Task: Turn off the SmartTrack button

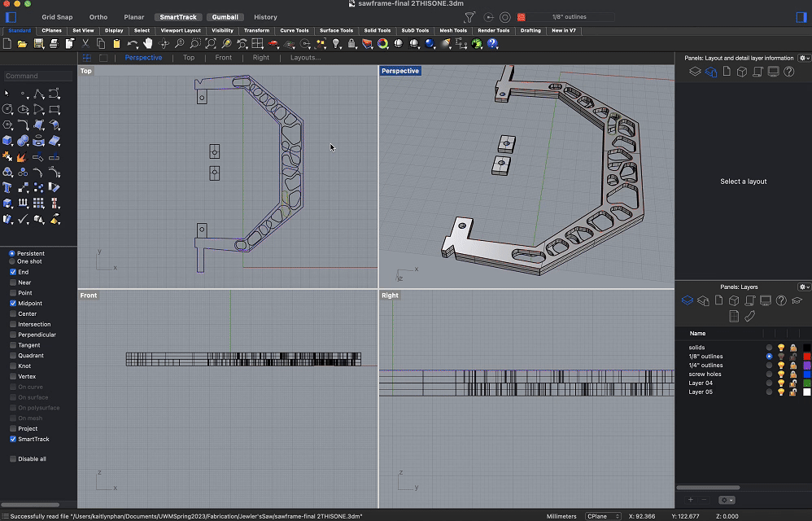Action: (178, 17)
